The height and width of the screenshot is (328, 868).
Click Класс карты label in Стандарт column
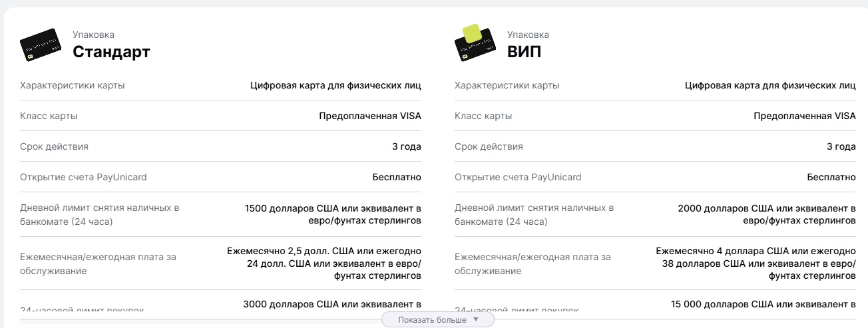49,116
